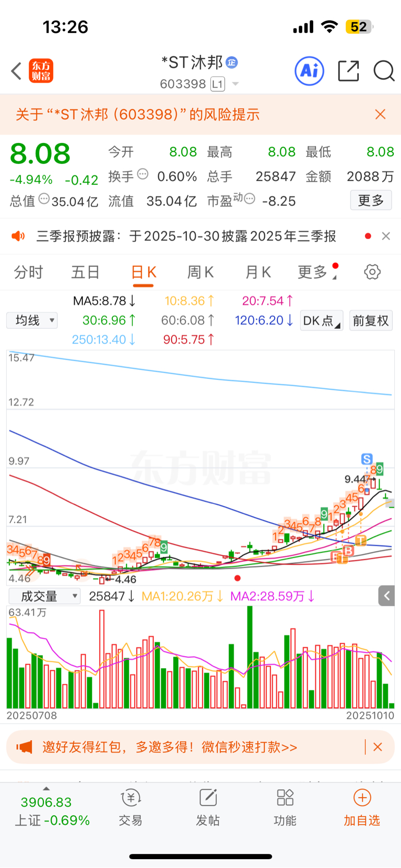Open the 功能 functions icon
Image resolution: width=401 pixels, height=868 pixels.
coord(285,808)
